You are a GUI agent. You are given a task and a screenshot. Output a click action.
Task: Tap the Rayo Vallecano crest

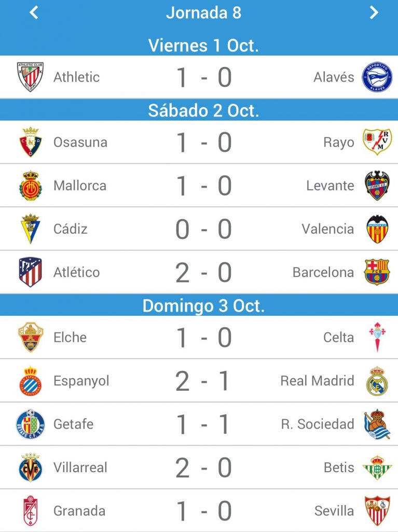click(377, 142)
